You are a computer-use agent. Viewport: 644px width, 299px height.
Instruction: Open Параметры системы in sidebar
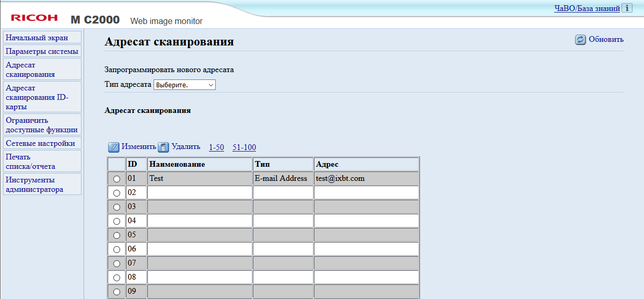(42, 51)
